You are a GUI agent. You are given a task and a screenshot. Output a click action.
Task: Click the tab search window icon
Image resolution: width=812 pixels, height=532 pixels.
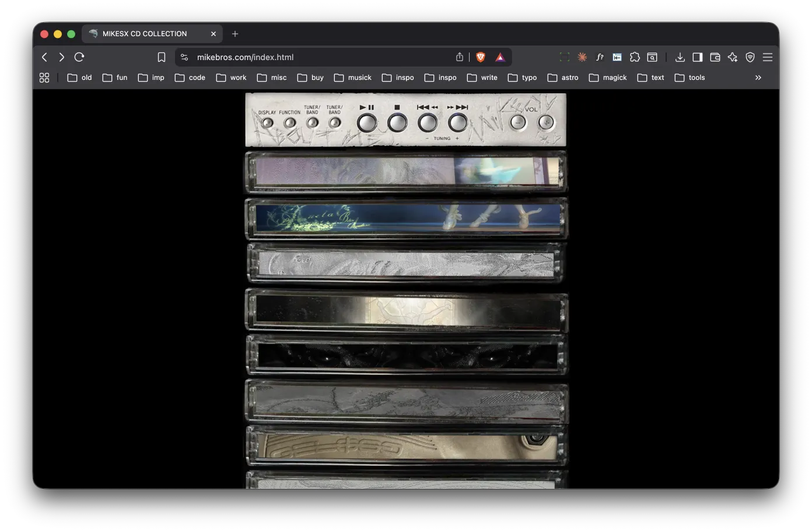pos(652,57)
